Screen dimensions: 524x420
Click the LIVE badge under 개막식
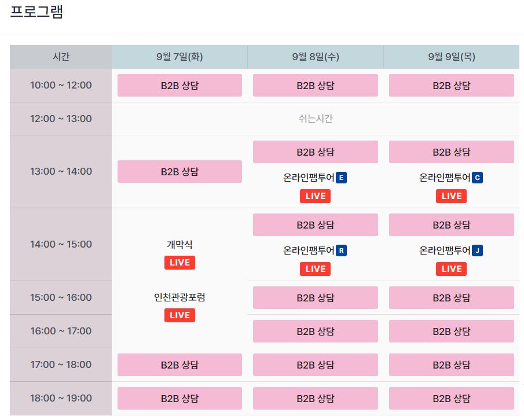tap(179, 263)
